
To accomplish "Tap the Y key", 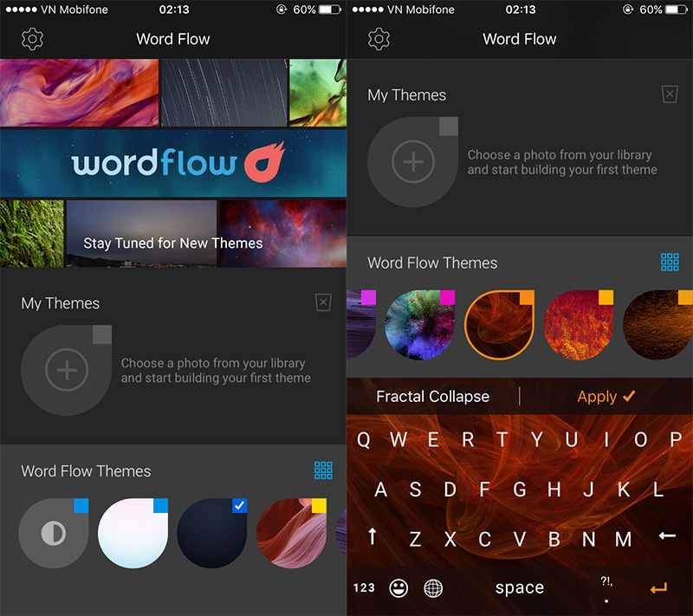I will pyautogui.click(x=537, y=439).
